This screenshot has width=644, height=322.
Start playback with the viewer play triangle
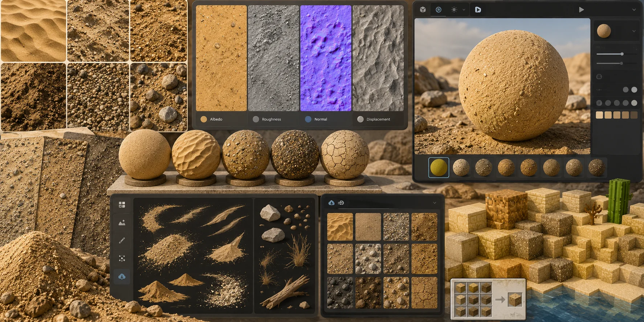pyautogui.click(x=581, y=10)
